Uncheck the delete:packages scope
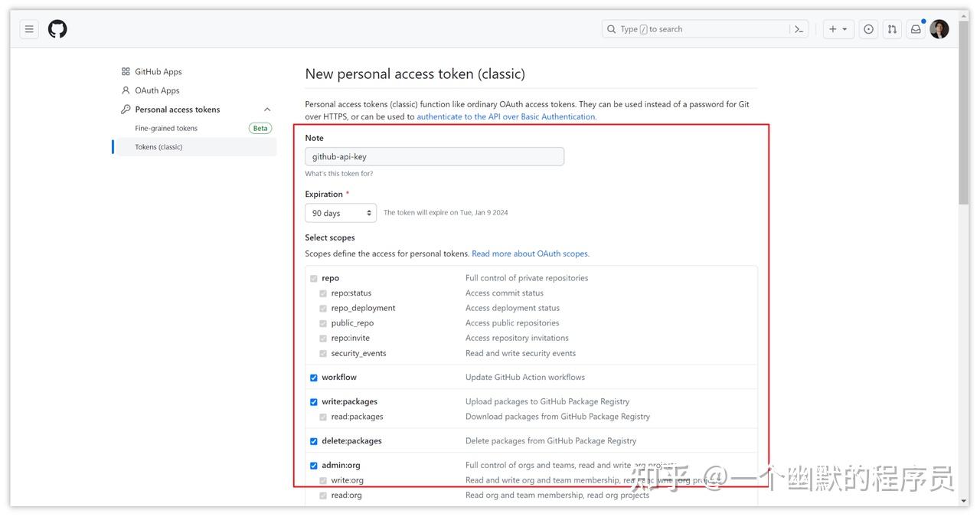 (314, 440)
